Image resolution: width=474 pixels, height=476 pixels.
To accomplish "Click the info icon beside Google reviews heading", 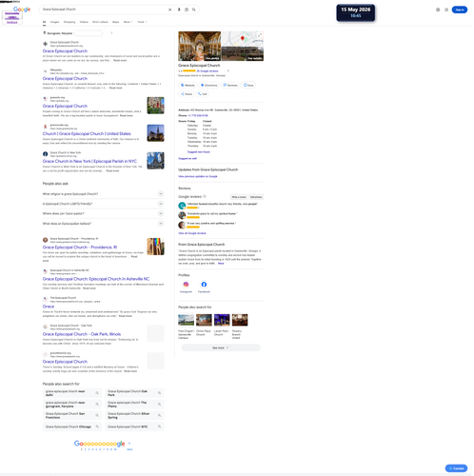I will [205, 196].
